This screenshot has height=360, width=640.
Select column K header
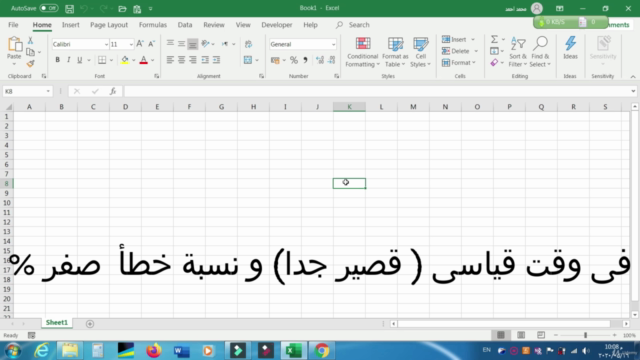pyautogui.click(x=349, y=107)
